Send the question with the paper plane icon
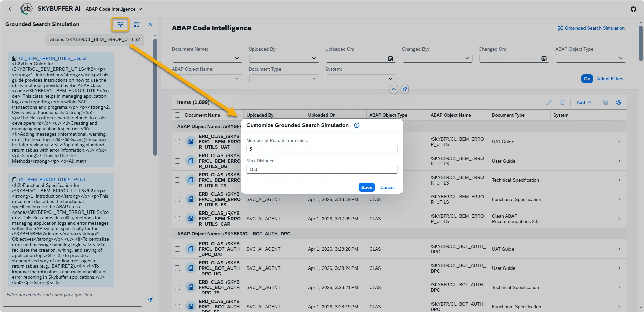 tap(150, 300)
